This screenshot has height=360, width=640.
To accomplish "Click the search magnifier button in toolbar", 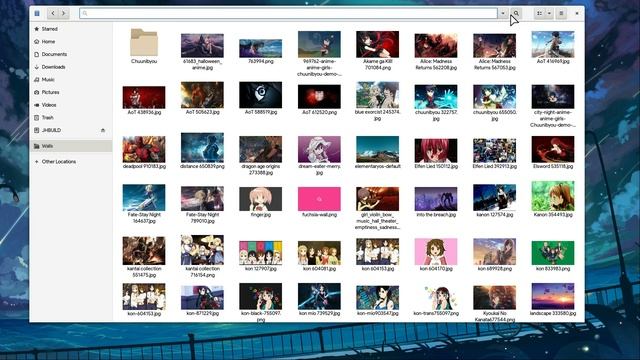I will click(x=516, y=13).
